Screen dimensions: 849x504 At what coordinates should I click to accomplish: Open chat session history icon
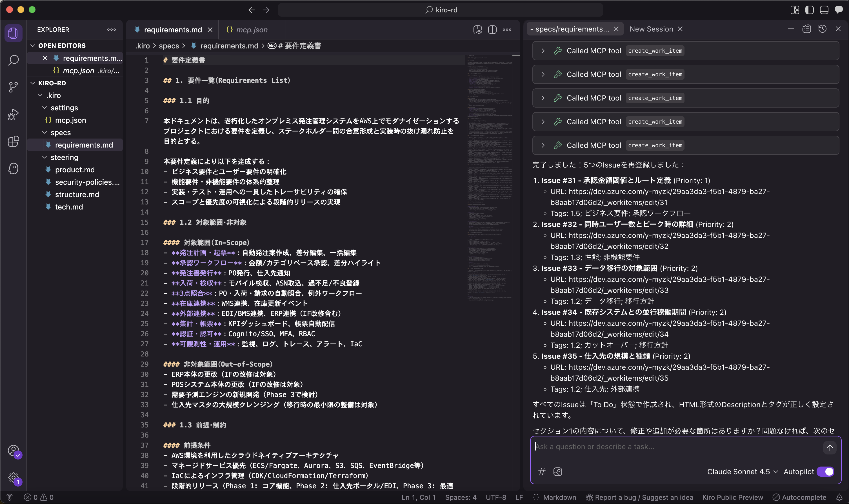[822, 29]
